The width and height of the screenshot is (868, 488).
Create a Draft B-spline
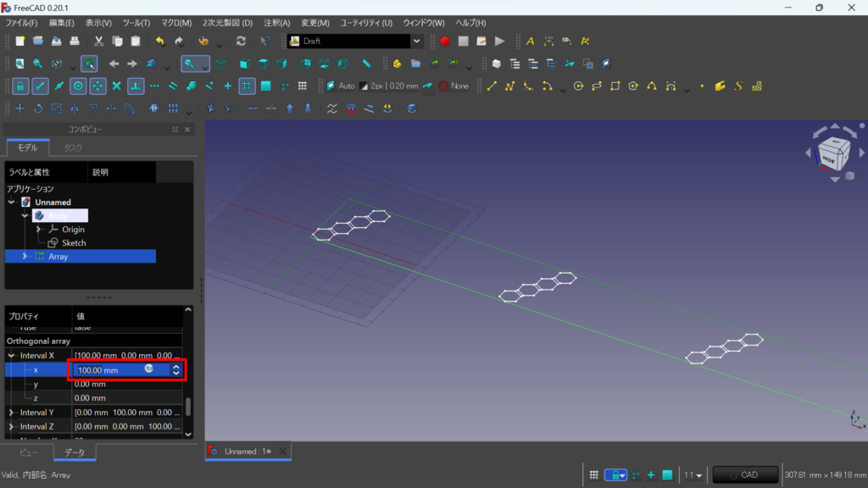pyautogui.click(x=652, y=86)
